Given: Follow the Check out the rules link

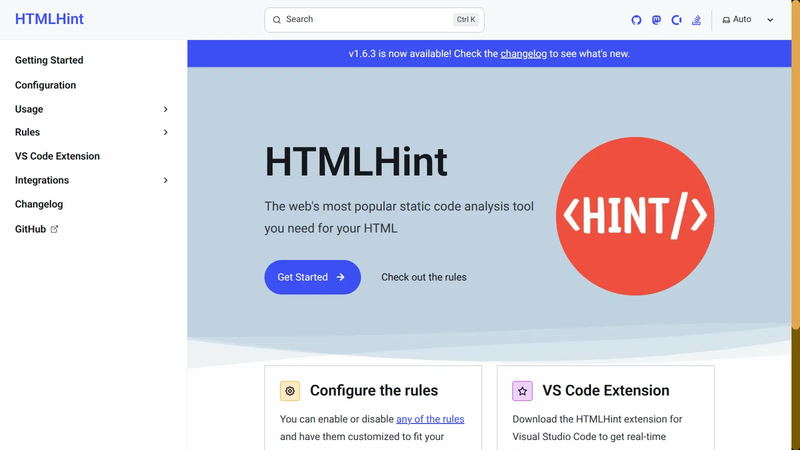Looking at the screenshot, I should click(x=423, y=277).
